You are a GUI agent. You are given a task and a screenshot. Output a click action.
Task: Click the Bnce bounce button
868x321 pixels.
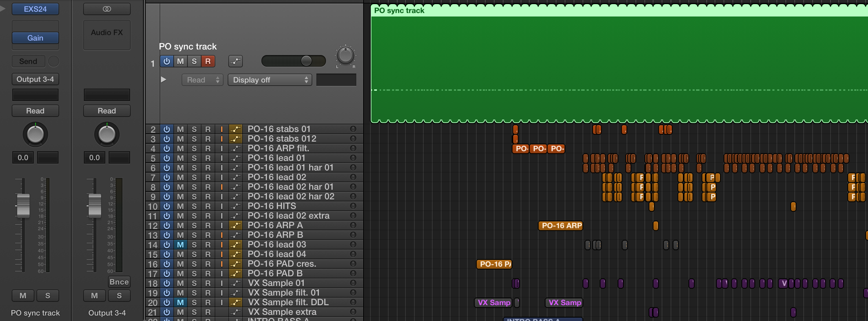[x=119, y=282]
